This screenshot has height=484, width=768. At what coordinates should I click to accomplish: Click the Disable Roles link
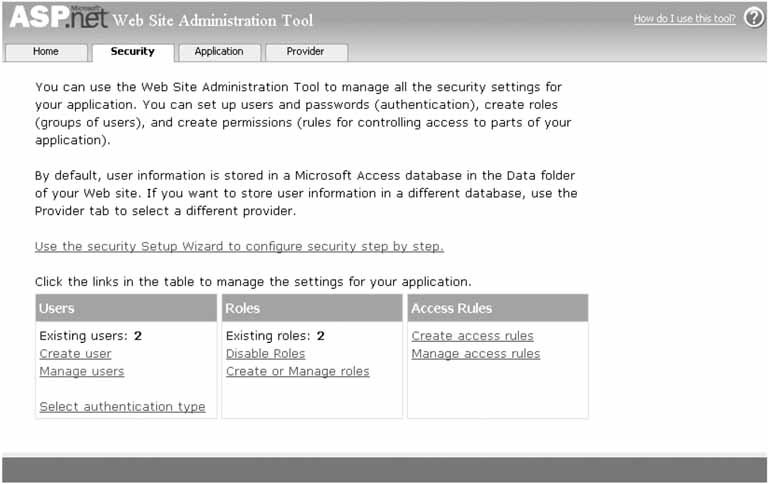click(265, 354)
